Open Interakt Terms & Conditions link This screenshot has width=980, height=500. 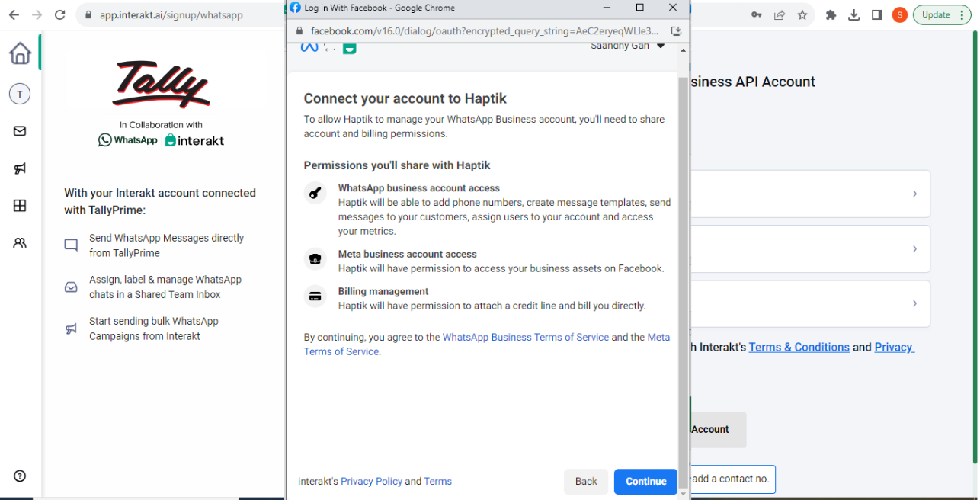[x=799, y=347]
